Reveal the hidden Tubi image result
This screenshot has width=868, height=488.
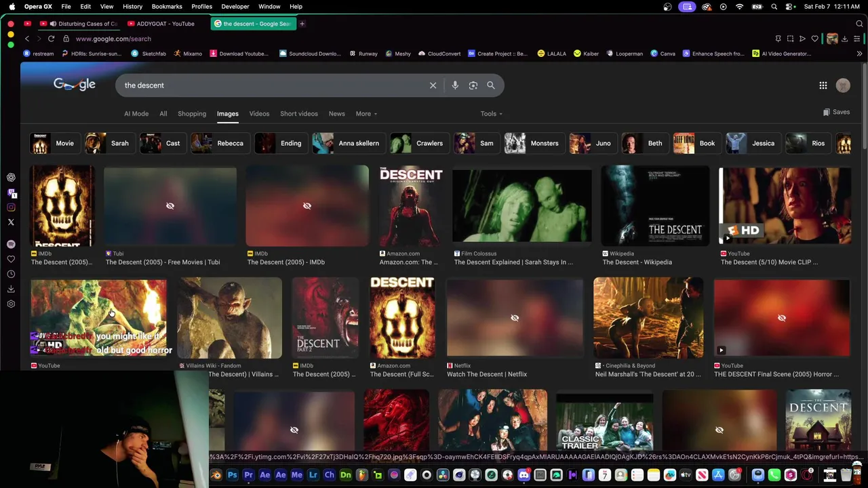point(170,206)
